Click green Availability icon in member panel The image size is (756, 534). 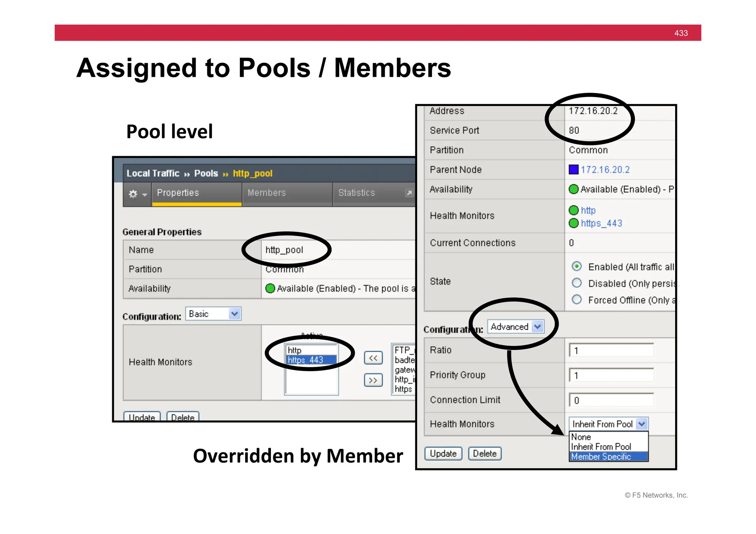573,189
